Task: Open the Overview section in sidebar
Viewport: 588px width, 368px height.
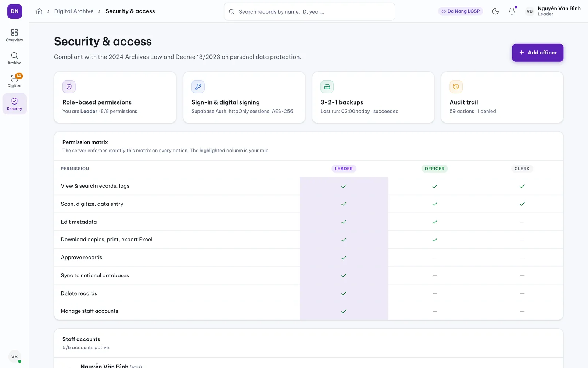Action: pos(14,36)
